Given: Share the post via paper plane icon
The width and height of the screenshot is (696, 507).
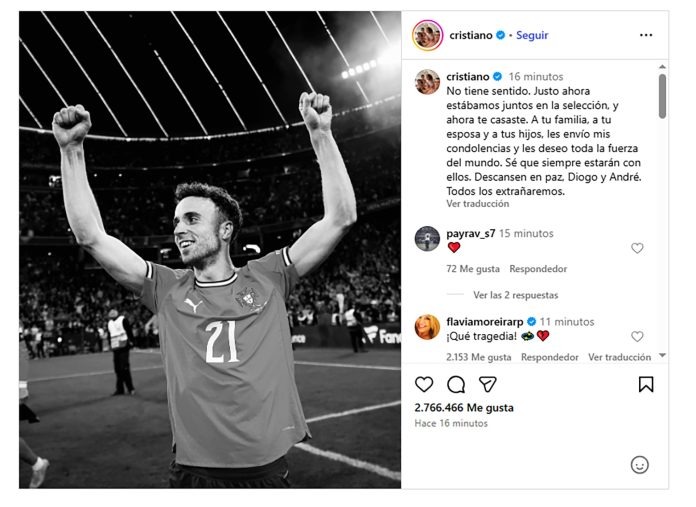Looking at the screenshot, I should click(x=487, y=384).
